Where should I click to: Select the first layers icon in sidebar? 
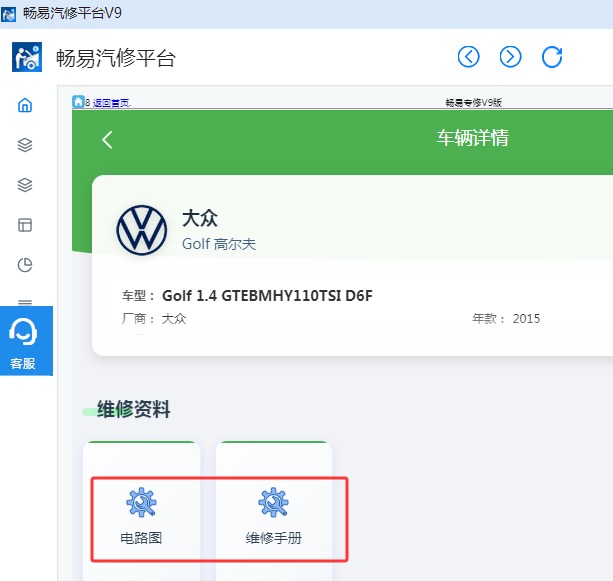point(25,145)
